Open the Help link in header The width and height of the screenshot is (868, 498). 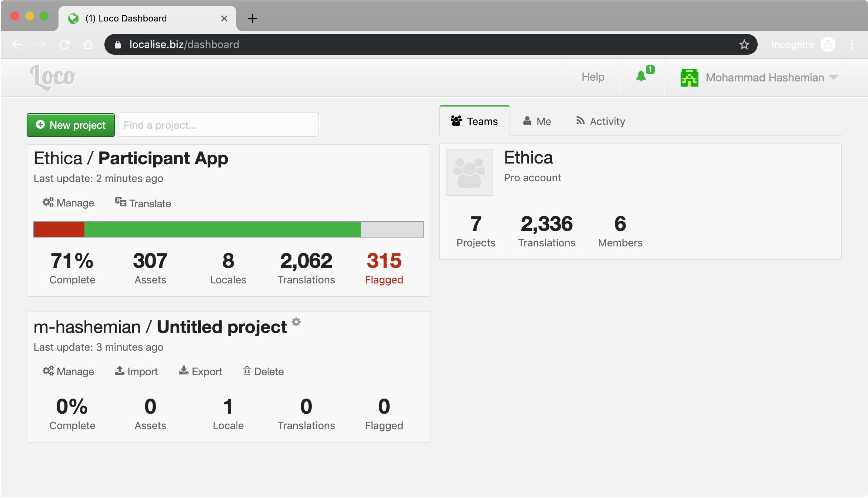tap(593, 77)
